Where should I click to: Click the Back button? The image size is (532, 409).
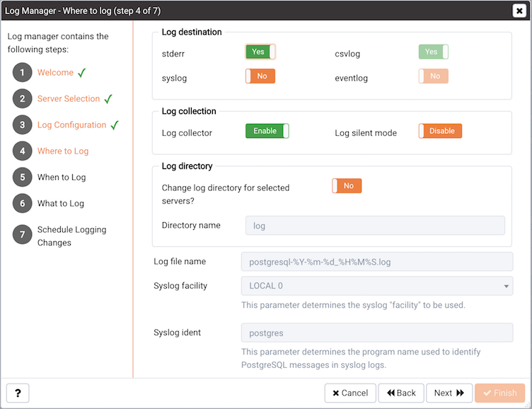pyautogui.click(x=401, y=393)
